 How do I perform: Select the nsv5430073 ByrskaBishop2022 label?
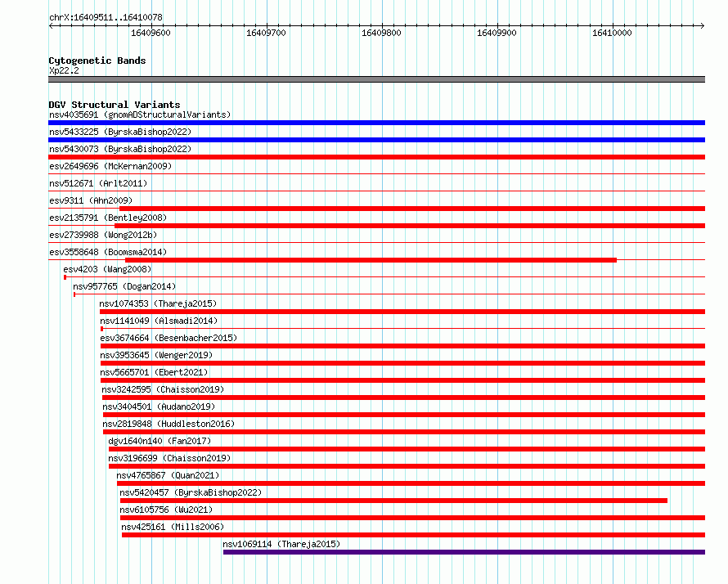tap(120, 149)
